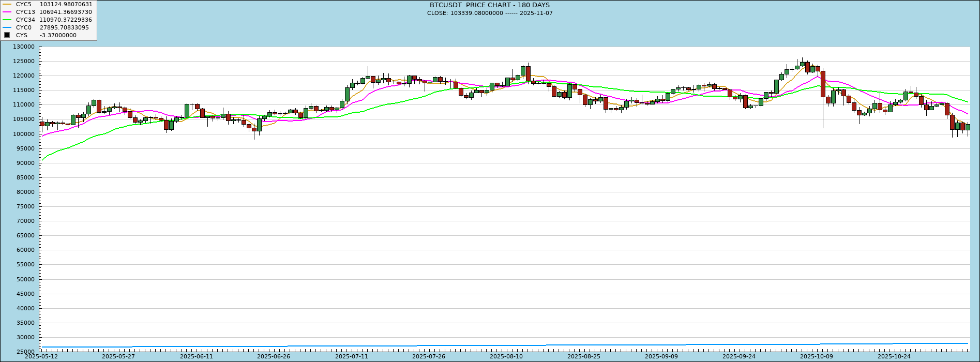The image size is (980, 362).
Task: Click the flat blue CYC0 line near chart bottom
Action: click(x=465, y=345)
